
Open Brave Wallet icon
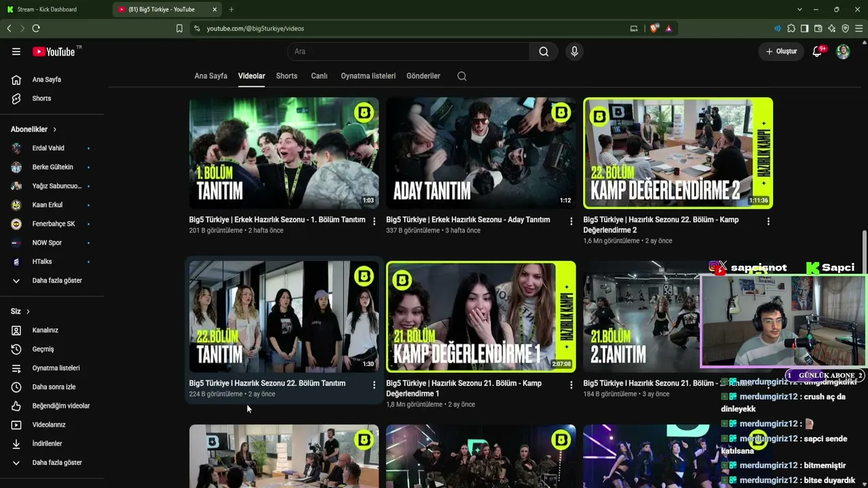point(818,28)
